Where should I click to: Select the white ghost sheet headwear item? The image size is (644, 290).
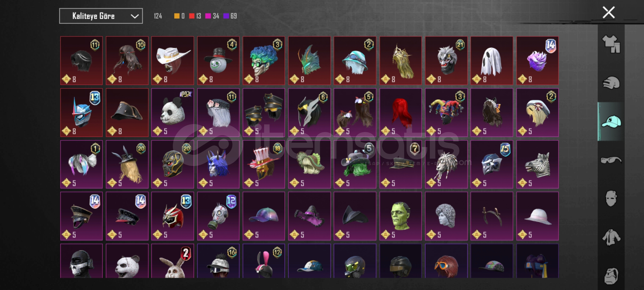(x=492, y=61)
